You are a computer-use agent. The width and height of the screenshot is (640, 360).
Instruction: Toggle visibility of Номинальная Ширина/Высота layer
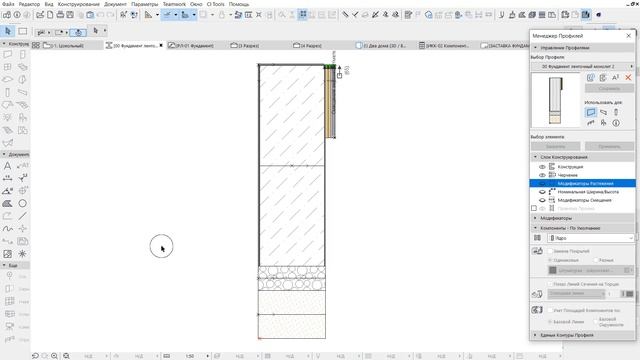[x=542, y=191]
